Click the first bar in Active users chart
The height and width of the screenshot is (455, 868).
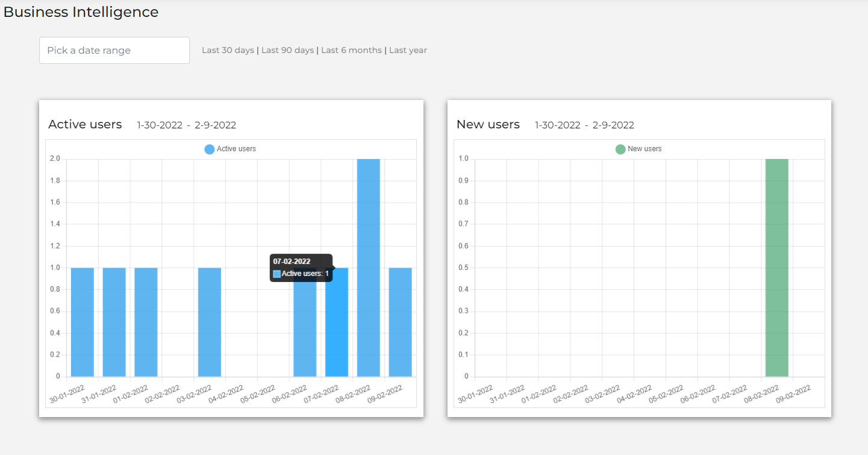83,322
